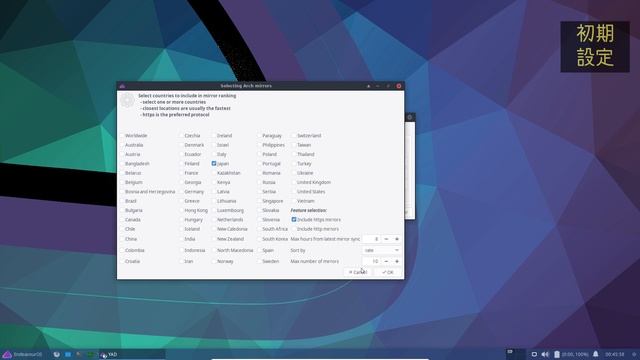This screenshot has width=640, height=360.
Task: Check the Worldwide checkbox
Action: (x=122, y=136)
